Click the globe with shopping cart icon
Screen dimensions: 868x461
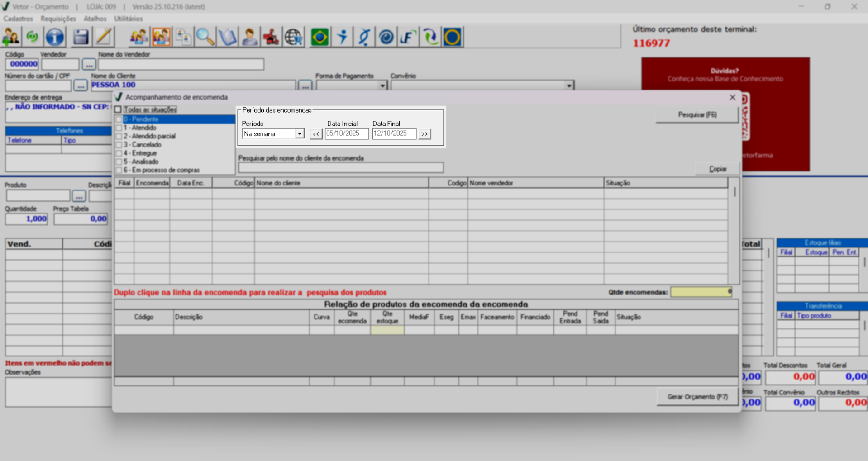[x=293, y=37]
